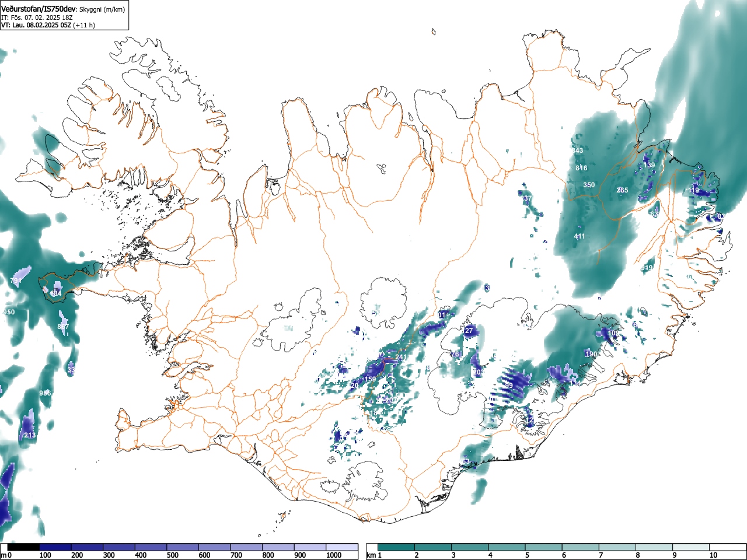Click the '(+11 h)' forecast offset text
This screenshot has width=747, height=560.
(x=85, y=25)
